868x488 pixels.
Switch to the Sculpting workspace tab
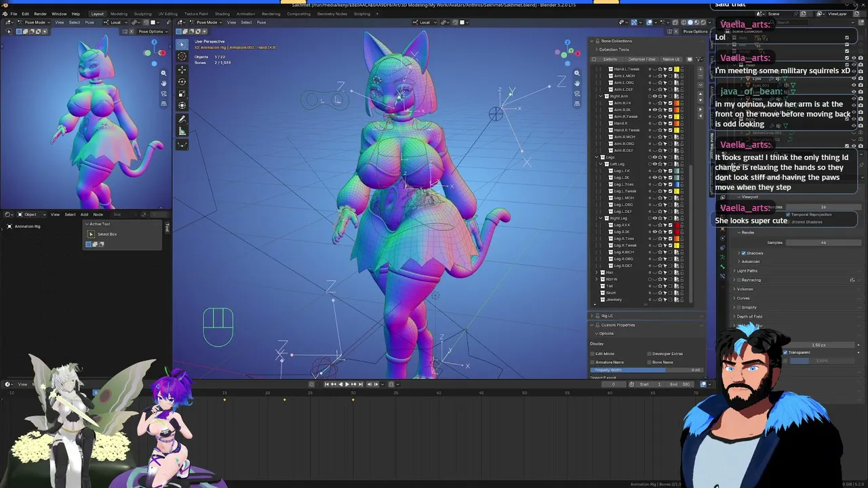click(x=142, y=14)
